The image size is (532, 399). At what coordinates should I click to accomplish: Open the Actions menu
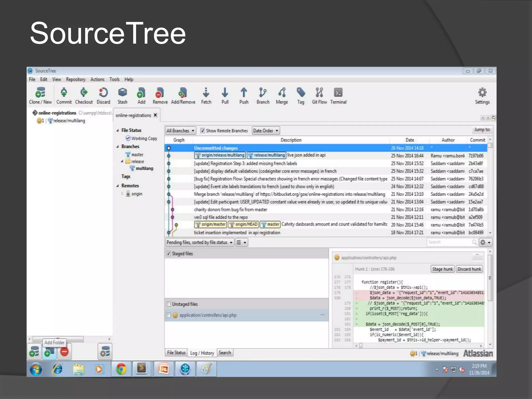pyautogui.click(x=97, y=79)
